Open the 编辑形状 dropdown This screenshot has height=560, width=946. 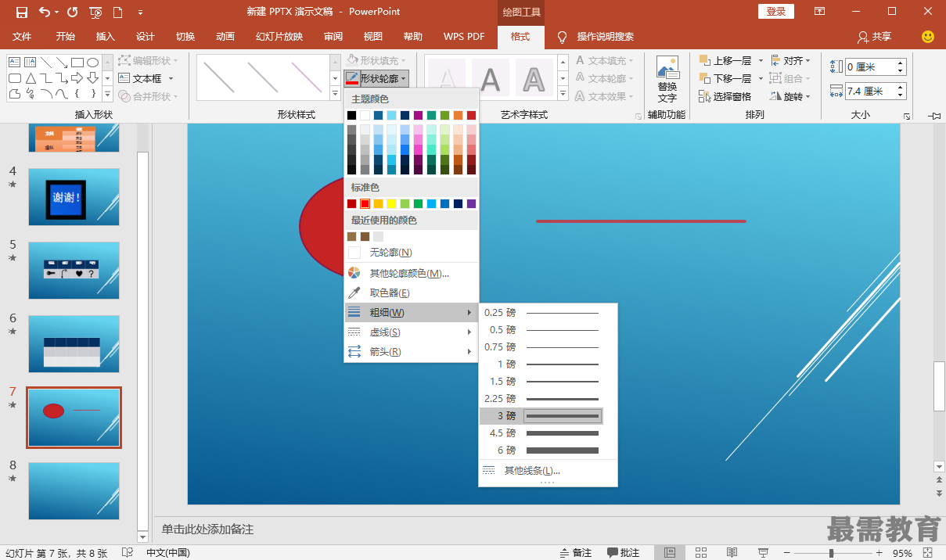pos(149,60)
